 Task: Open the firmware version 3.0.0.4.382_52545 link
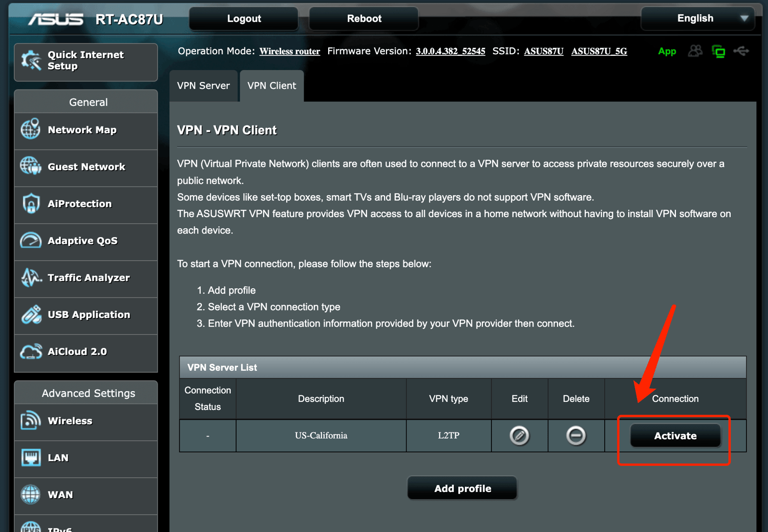pyautogui.click(x=450, y=51)
